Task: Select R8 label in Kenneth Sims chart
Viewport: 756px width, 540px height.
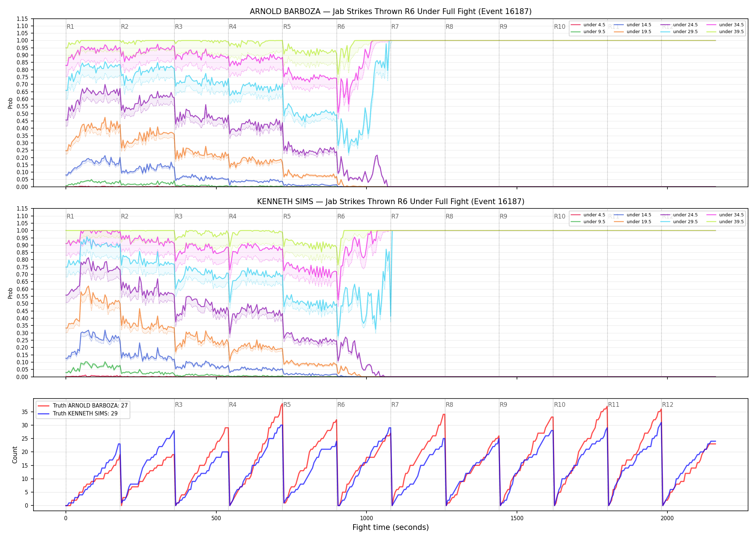Action: [449, 216]
